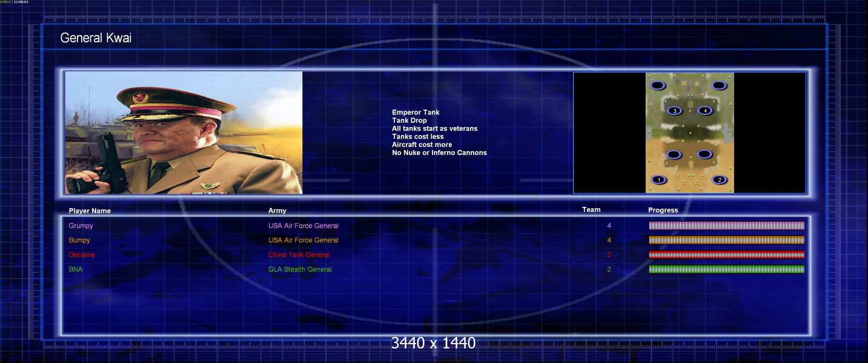Click the empty start marker directly above marker 2
The height and width of the screenshot is (363, 868).
[x=704, y=155]
